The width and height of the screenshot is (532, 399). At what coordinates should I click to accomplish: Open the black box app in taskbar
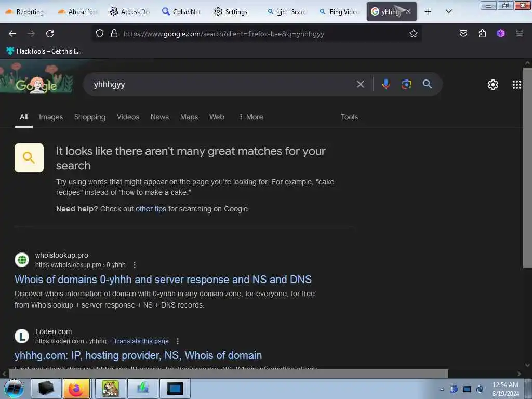[46, 389]
